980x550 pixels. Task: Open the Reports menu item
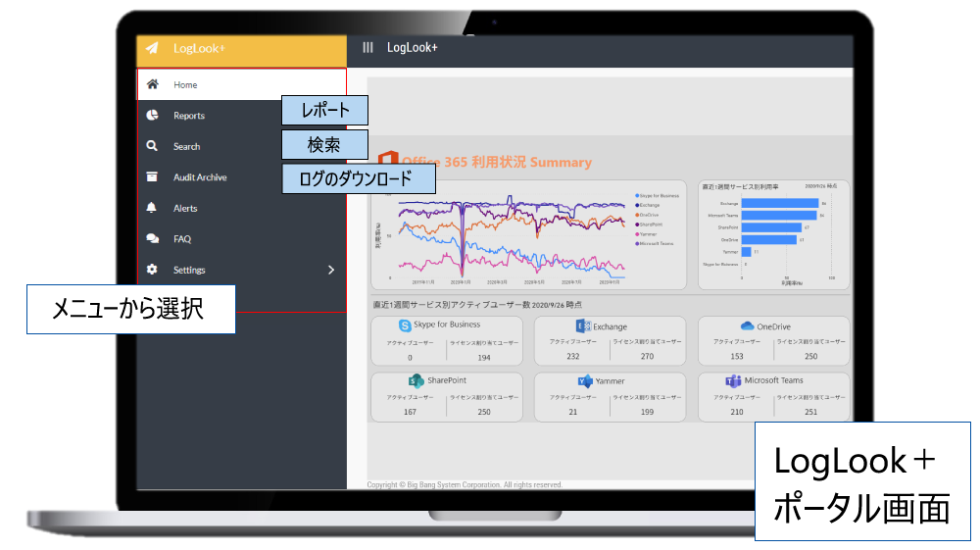coord(189,116)
